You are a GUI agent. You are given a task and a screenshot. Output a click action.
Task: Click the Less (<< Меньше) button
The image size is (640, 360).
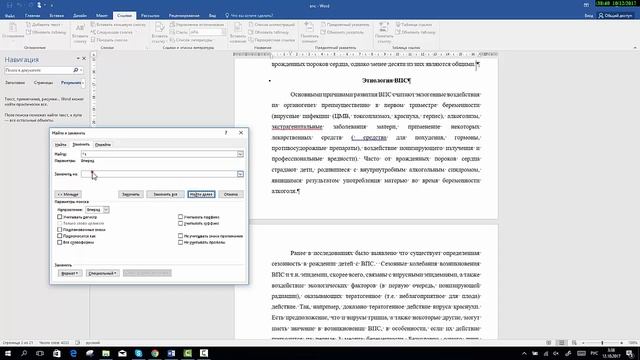pyautogui.click(x=68, y=194)
